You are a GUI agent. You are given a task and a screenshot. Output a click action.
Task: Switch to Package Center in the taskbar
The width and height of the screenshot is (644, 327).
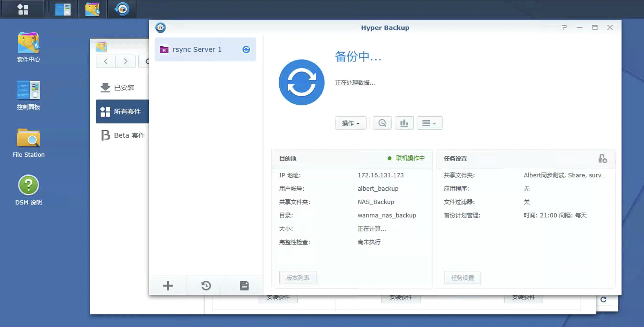pos(93,9)
